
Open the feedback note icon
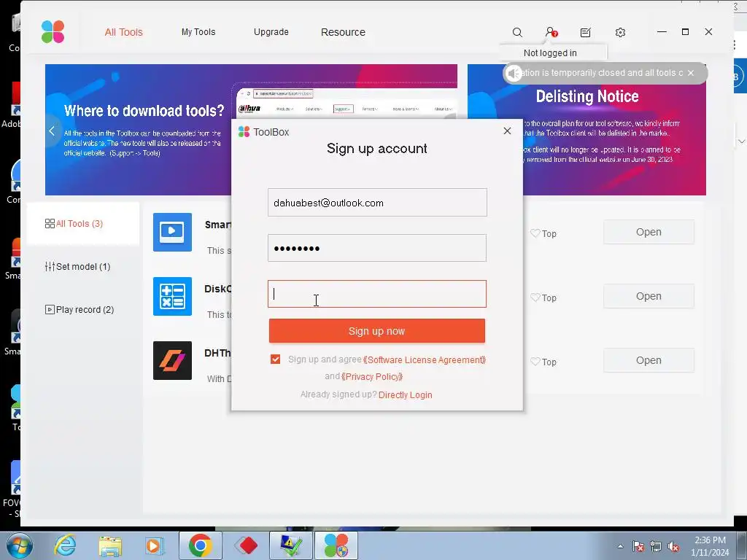[586, 32]
